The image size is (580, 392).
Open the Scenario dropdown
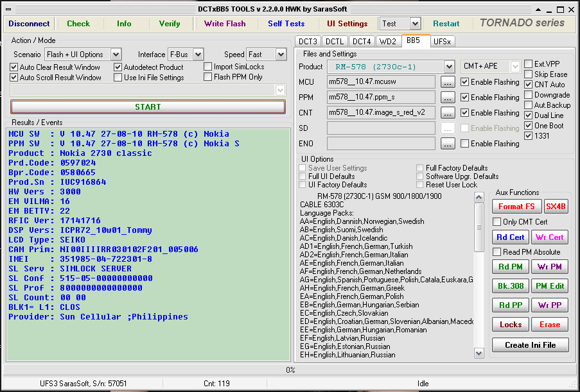pyautogui.click(x=116, y=55)
